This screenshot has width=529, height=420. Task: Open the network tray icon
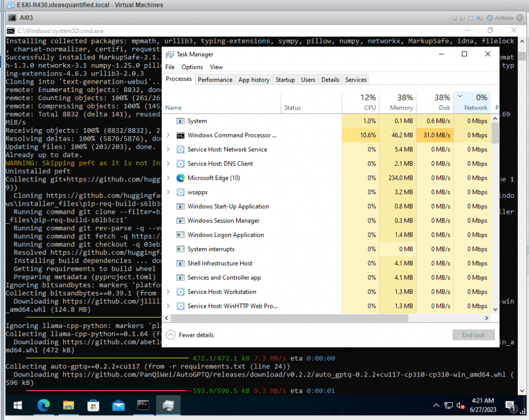point(448,406)
